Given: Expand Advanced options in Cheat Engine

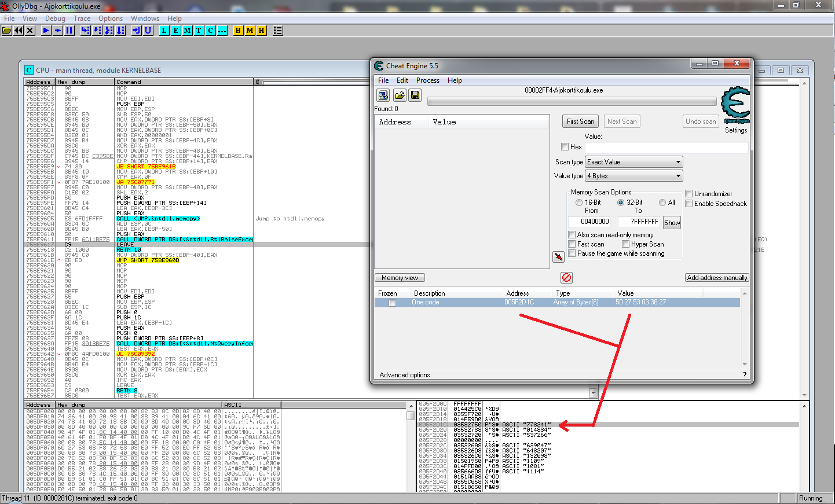Looking at the screenshot, I should [405, 375].
